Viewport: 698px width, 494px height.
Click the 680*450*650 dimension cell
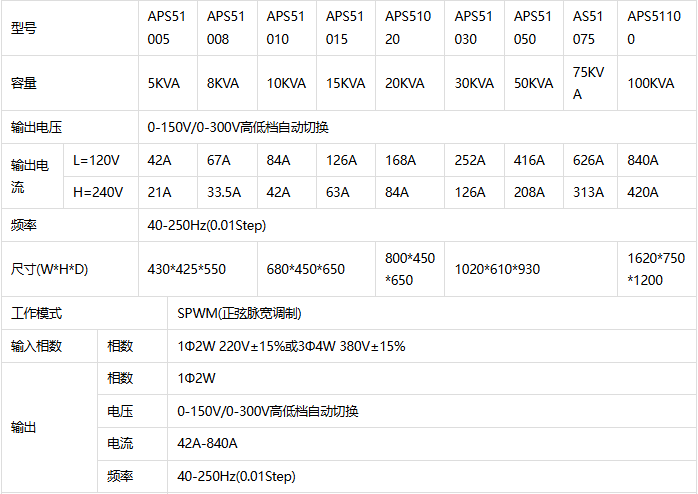305,269
